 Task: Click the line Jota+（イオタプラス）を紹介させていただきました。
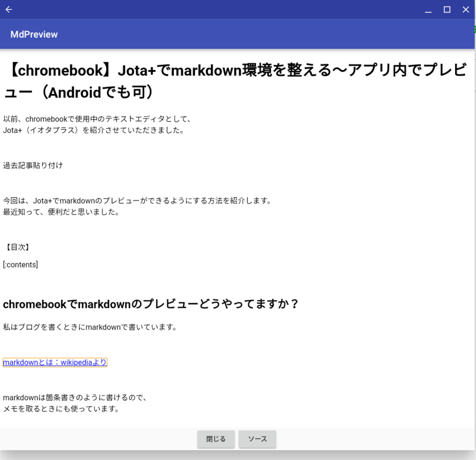pyautogui.click(x=94, y=130)
